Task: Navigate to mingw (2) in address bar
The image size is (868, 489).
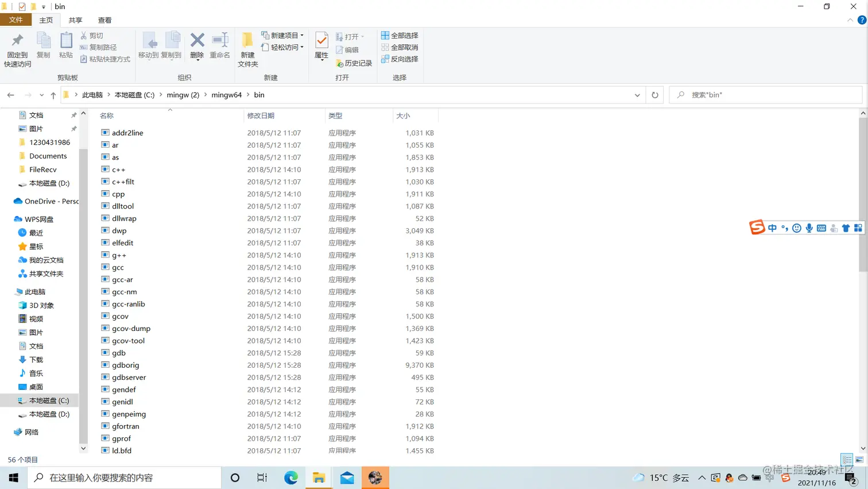Action: pos(183,95)
